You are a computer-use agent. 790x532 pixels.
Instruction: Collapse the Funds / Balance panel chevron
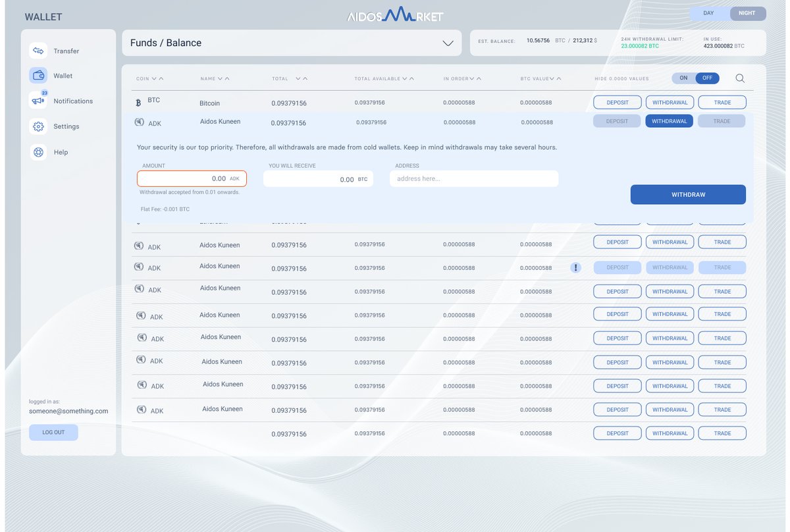point(448,43)
